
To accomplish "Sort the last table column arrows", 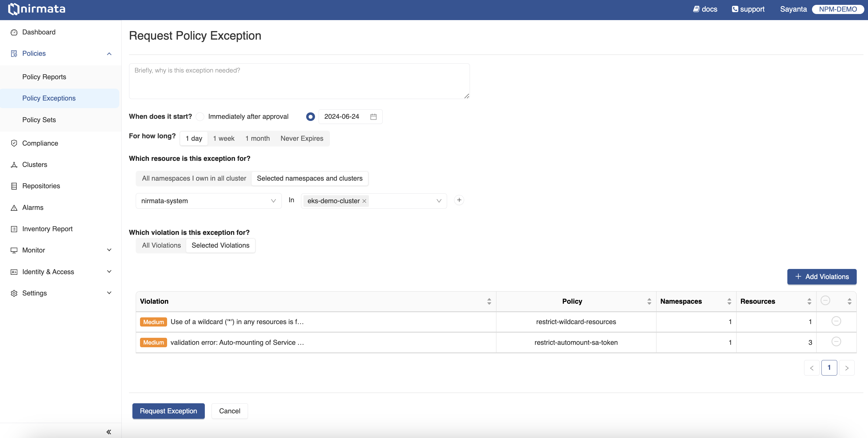I will [849, 302].
